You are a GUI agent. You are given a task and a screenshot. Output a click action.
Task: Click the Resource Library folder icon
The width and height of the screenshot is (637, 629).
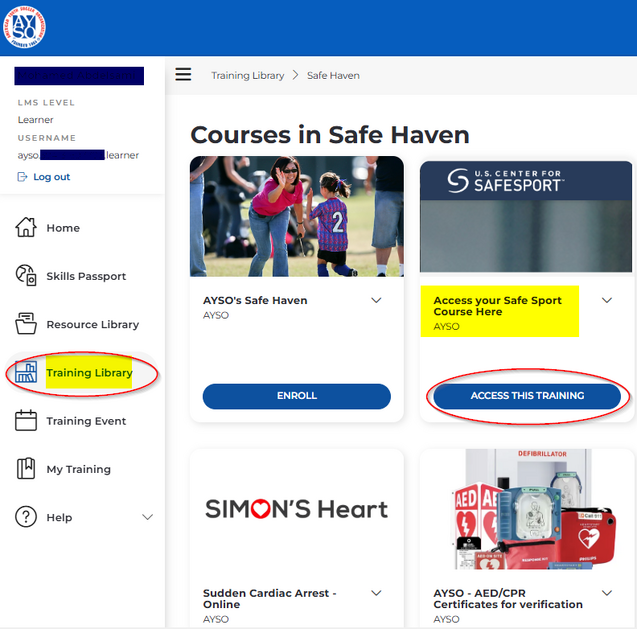[26, 324]
